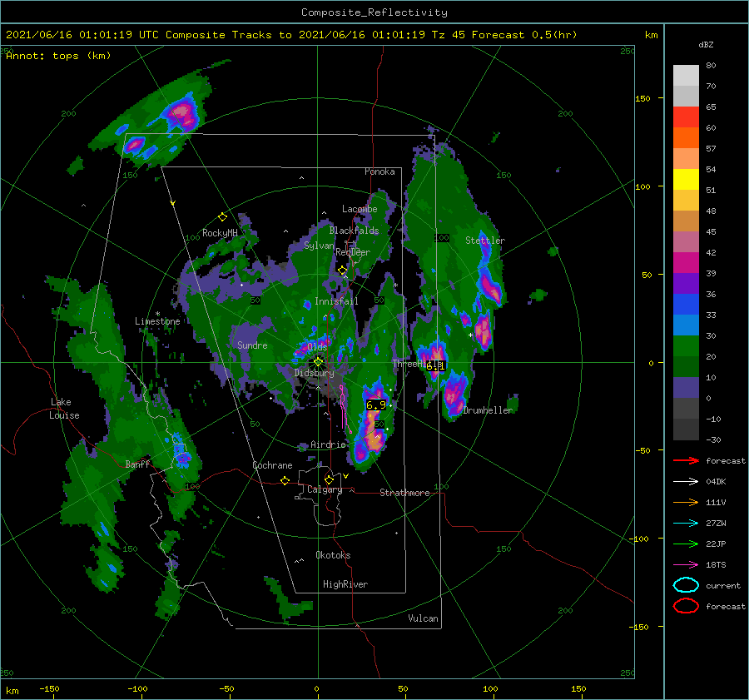Click the yellow diamond at radar center near Didsbury
749x700 pixels.
click(x=318, y=362)
